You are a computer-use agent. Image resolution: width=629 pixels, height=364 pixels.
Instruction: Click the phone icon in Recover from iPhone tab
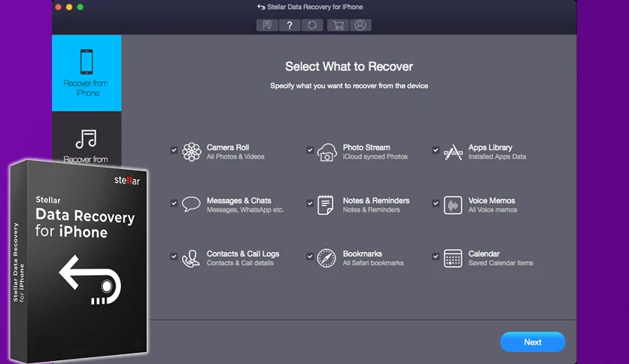(87, 62)
